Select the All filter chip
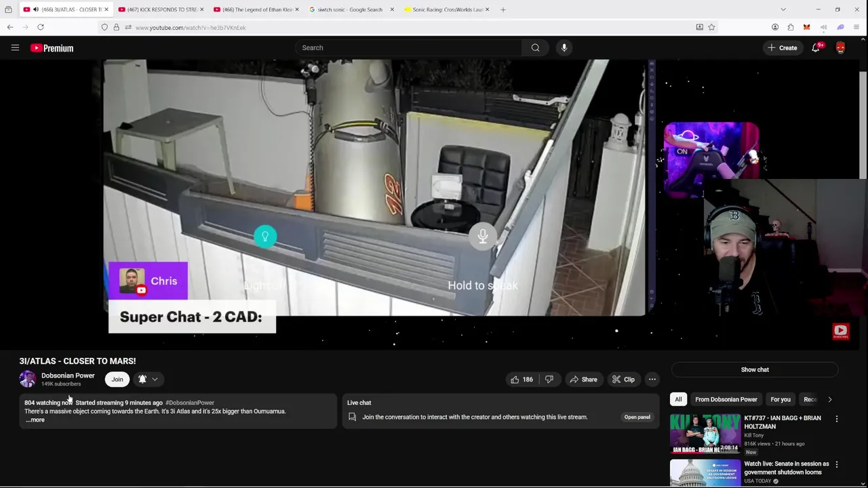 (x=678, y=399)
